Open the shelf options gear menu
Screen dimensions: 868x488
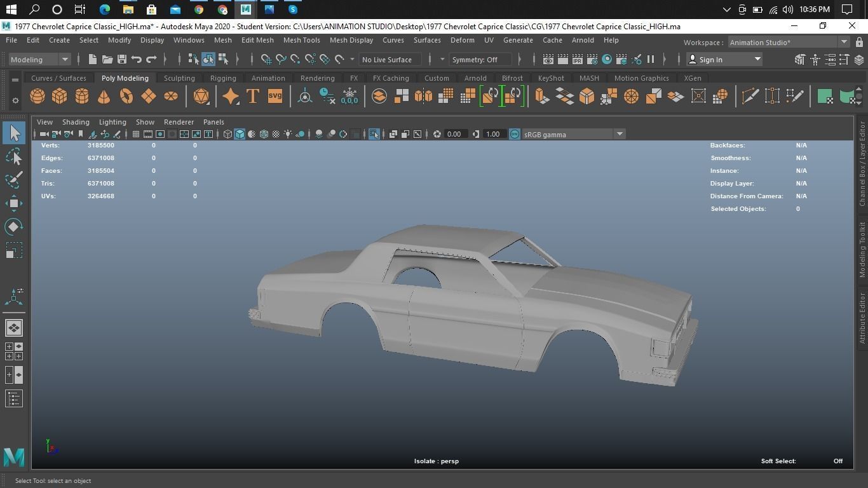(15, 100)
